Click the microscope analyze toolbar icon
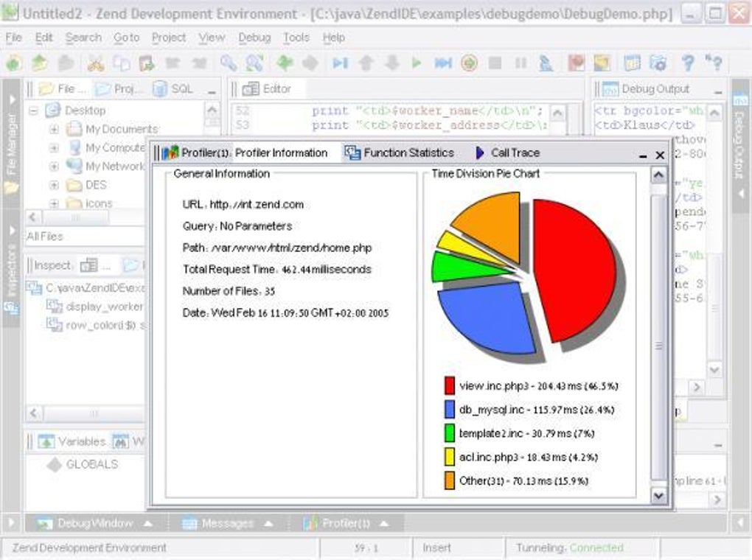752x560 pixels. coord(546,63)
